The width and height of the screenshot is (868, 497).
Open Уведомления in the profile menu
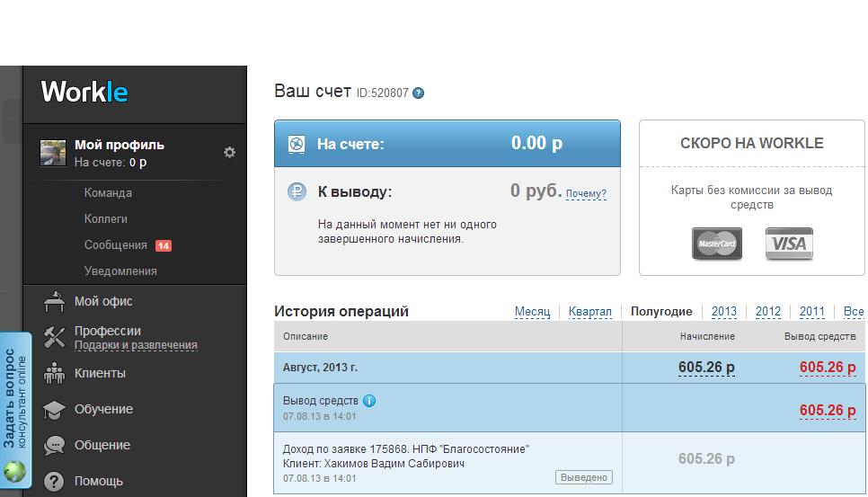click(120, 271)
